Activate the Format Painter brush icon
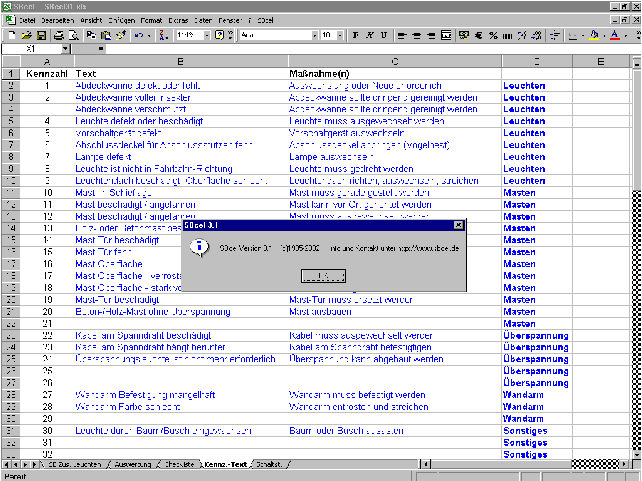This screenshot has width=642, height=481. pos(121,36)
